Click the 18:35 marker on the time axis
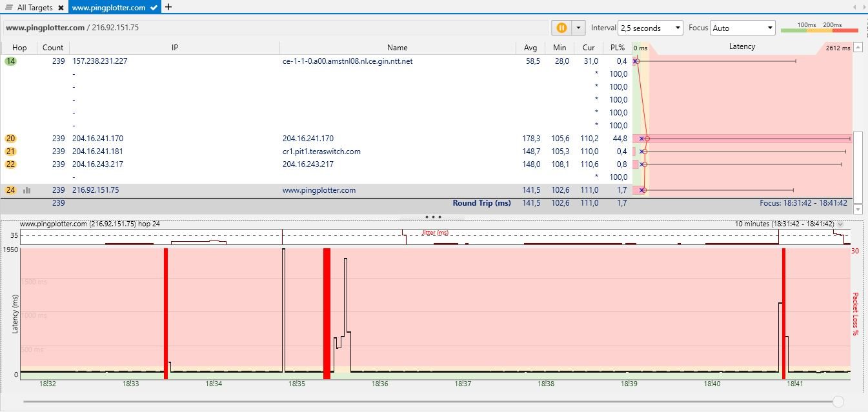 pyautogui.click(x=297, y=384)
